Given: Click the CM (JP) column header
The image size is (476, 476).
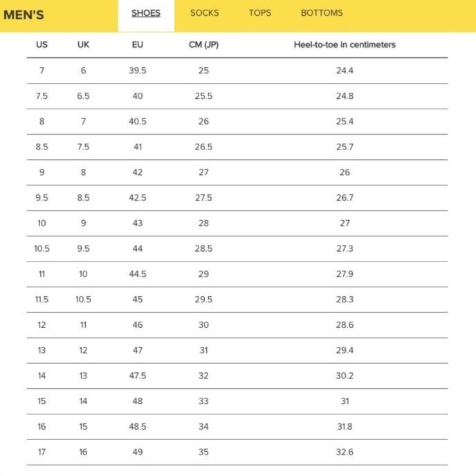Looking at the screenshot, I should point(203,45).
